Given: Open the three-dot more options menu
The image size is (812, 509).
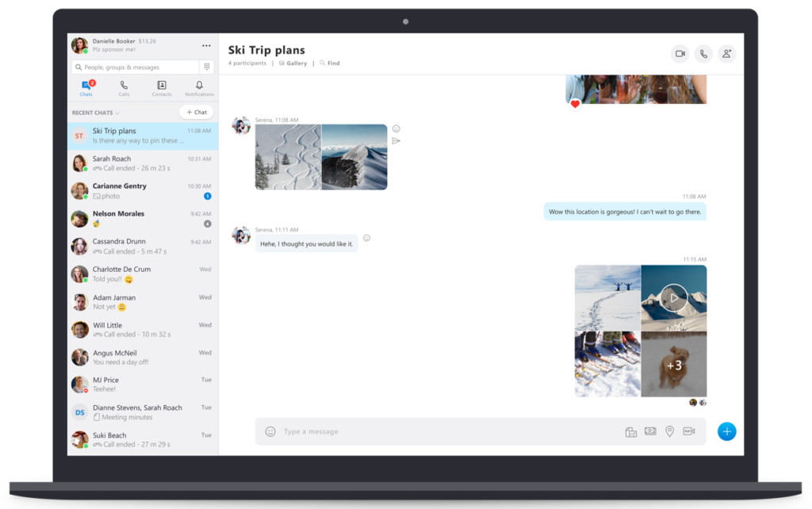Looking at the screenshot, I should [206, 46].
